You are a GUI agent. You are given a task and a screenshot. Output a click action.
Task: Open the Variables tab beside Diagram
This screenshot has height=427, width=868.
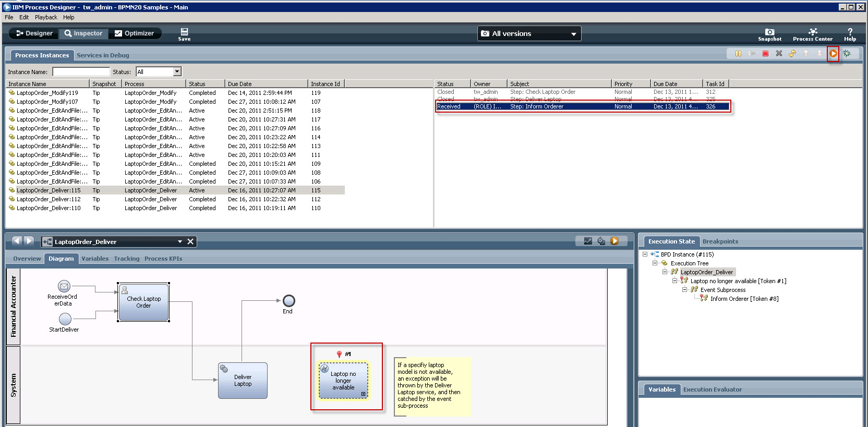click(x=95, y=259)
